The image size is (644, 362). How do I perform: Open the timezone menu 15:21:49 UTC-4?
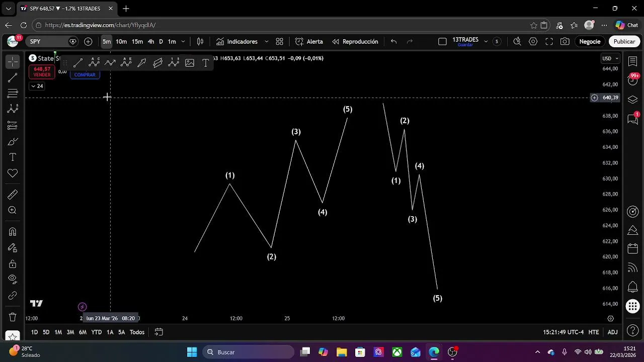click(563, 332)
